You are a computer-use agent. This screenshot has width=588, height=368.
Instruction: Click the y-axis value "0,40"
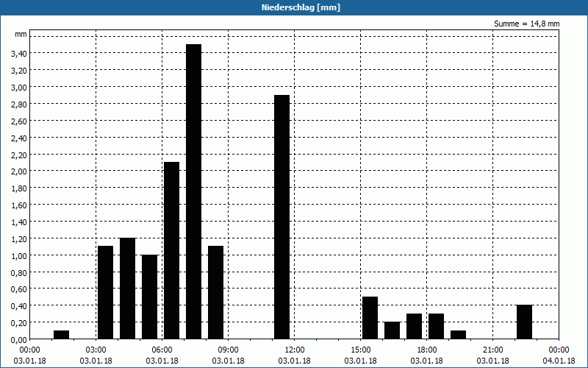coord(19,306)
